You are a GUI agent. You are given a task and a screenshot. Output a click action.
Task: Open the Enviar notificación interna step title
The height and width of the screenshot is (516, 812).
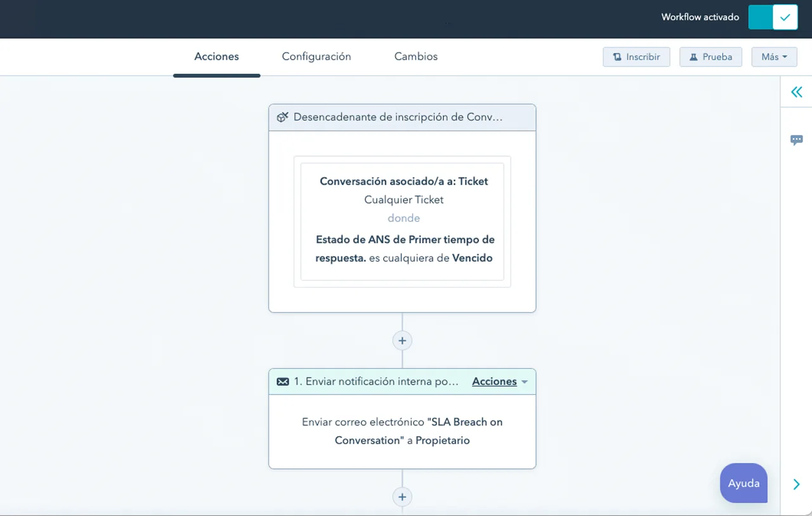click(x=376, y=381)
